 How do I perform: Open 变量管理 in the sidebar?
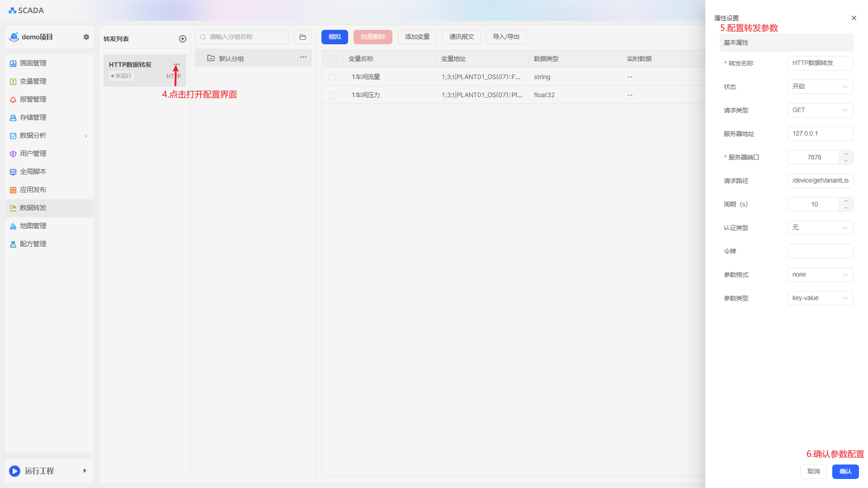click(x=33, y=81)
